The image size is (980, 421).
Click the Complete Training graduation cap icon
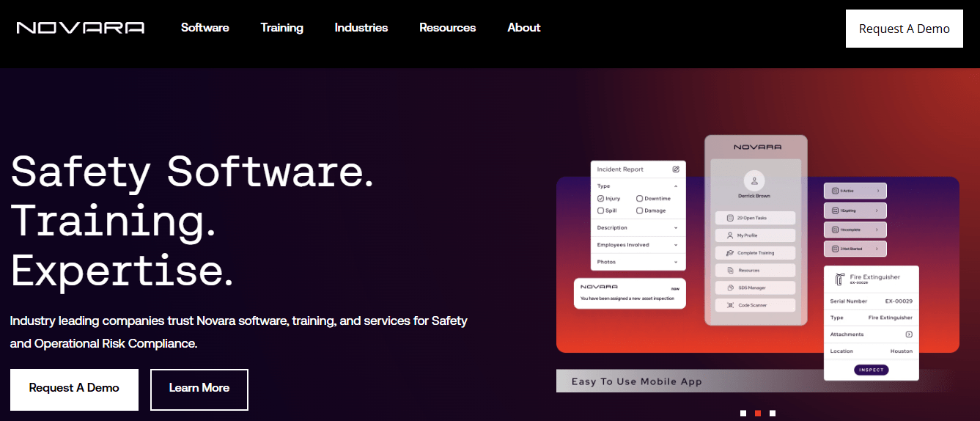point(730,253)
